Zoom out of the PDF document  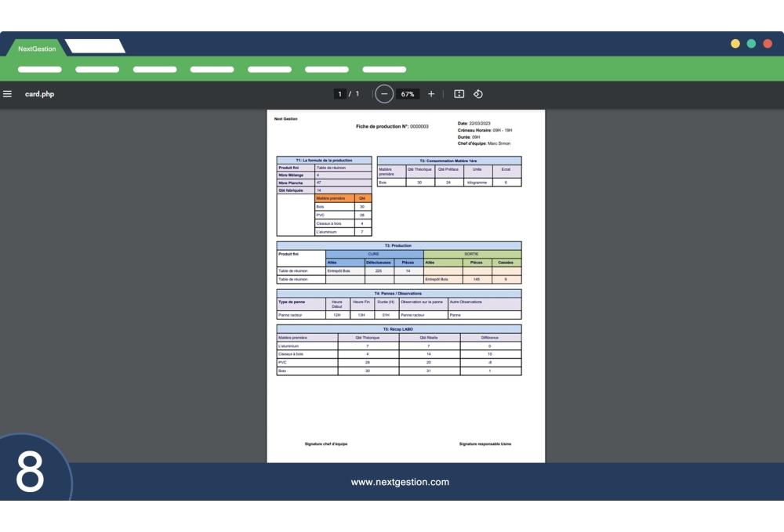tap(383, 93)
